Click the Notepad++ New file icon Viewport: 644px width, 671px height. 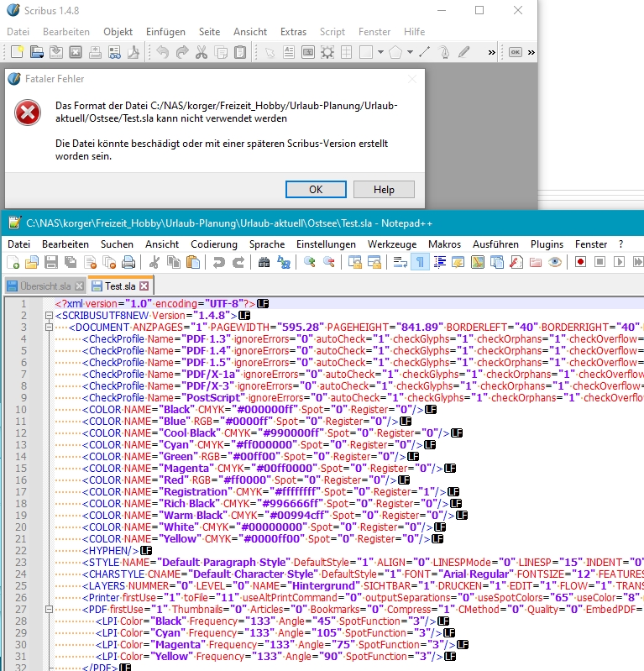click(x=13, y=262)
